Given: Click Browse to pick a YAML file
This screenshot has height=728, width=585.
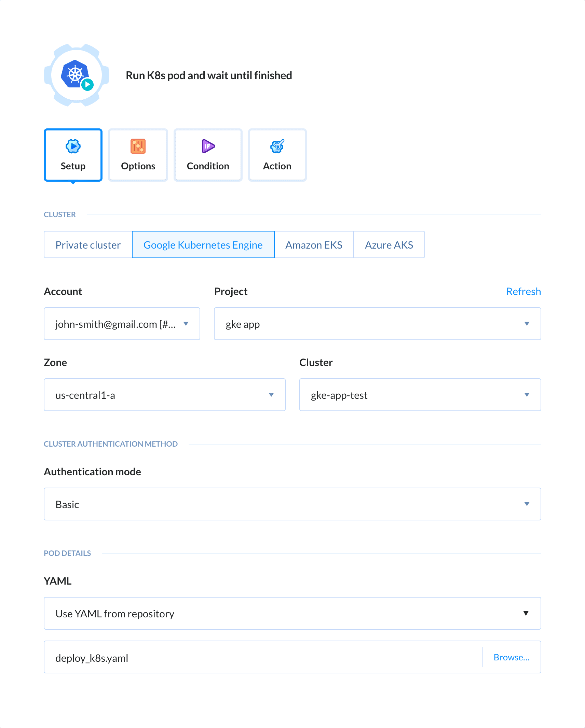Looking at the screenshot, I should (512, 657).
